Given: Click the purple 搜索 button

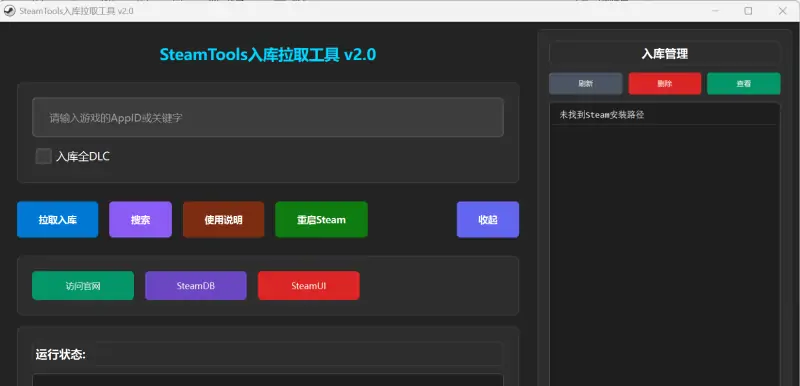Looking at the screenshot, I should tap(140, 220).
